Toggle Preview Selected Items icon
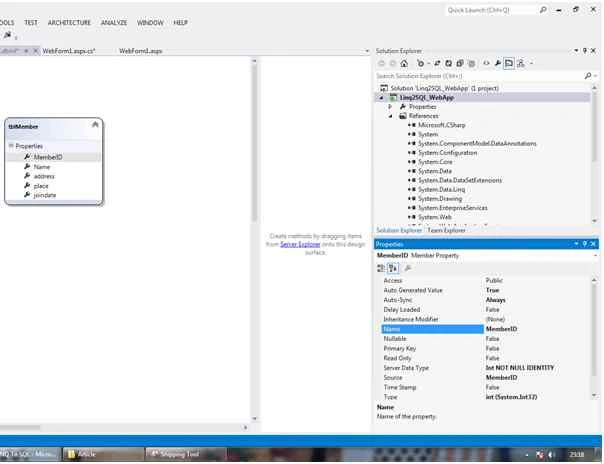 509,63
